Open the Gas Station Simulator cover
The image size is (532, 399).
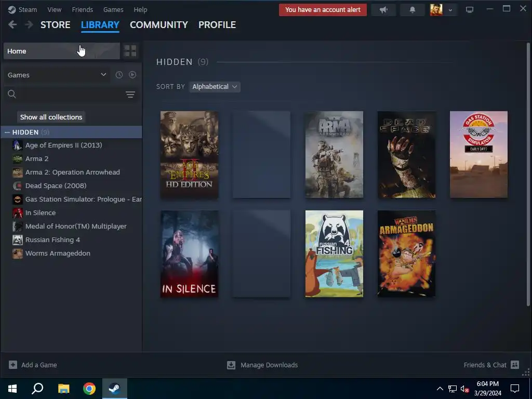[478, 154]
